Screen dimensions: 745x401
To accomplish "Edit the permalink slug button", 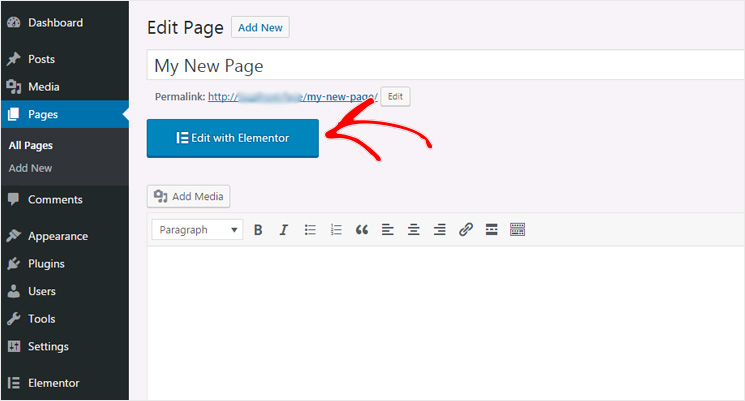I will pyautogui.click(x=395, y=96).
